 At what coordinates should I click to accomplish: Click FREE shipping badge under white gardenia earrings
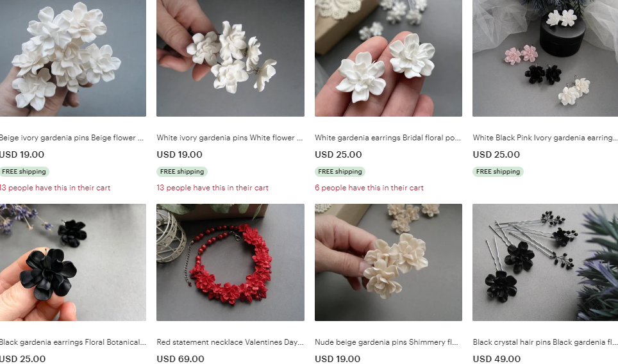pos(340,172)
